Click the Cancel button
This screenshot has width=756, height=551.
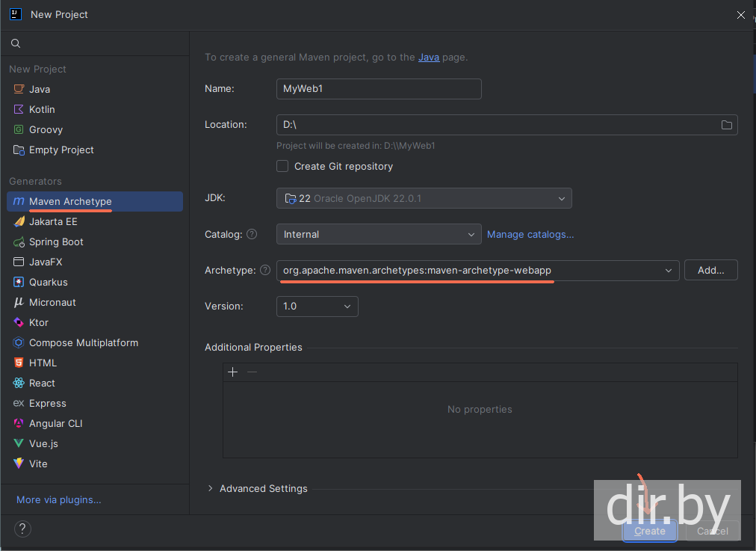[x=712, y=532]
